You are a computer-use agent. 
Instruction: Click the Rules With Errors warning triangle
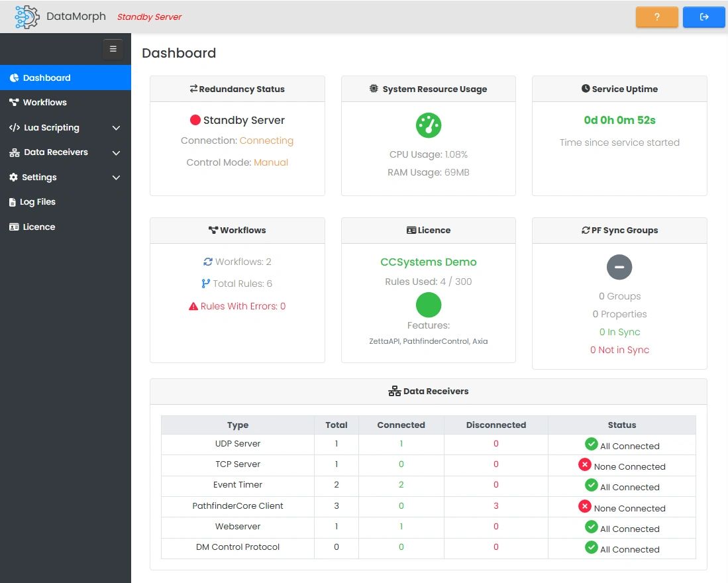(193, 306)
